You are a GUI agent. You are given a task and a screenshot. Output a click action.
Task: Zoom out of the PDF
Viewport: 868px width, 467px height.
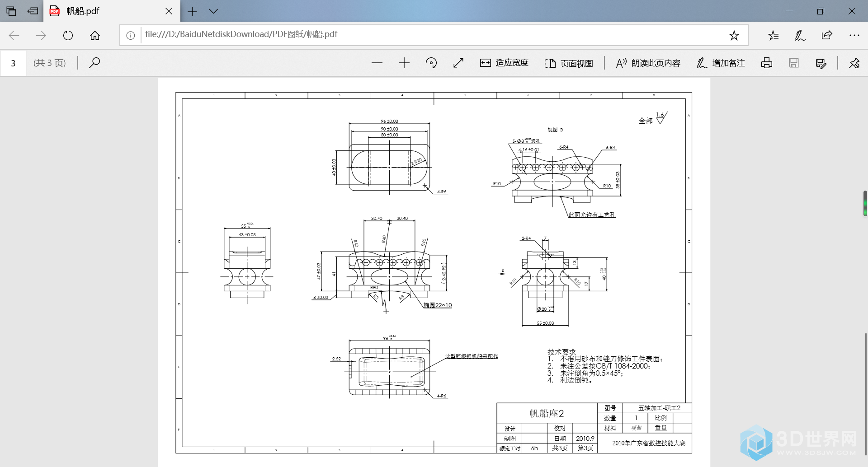377,63
